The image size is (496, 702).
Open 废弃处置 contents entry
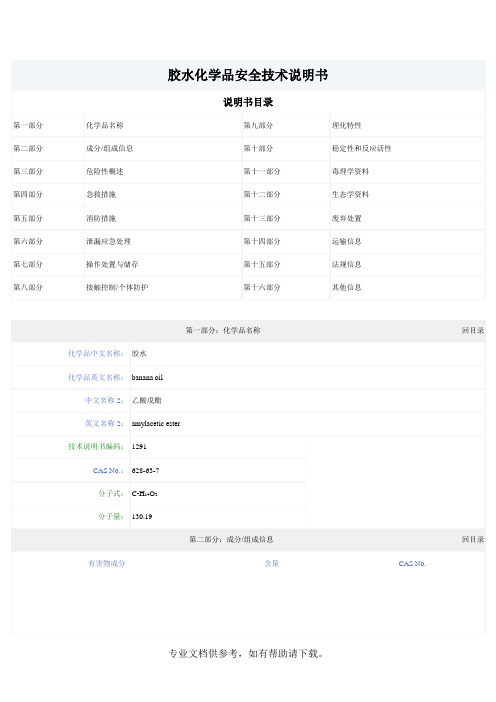[346, 218]
